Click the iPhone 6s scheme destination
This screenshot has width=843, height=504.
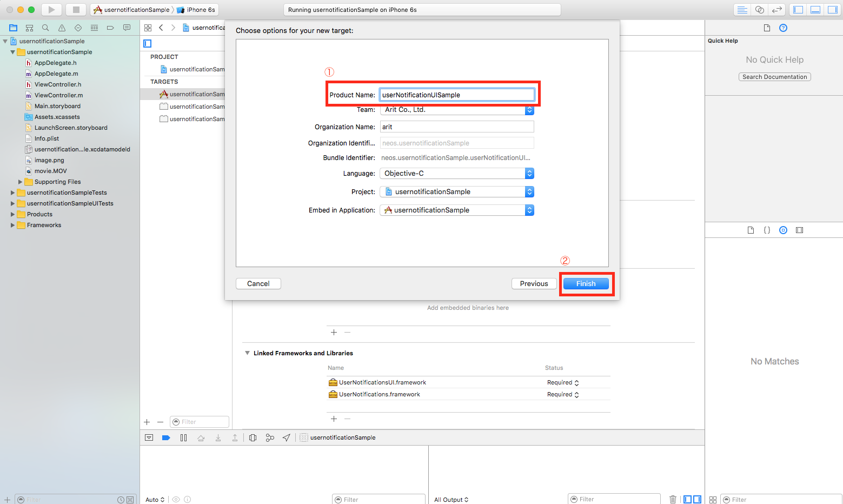pyautogui.click(x=196, y=10)
